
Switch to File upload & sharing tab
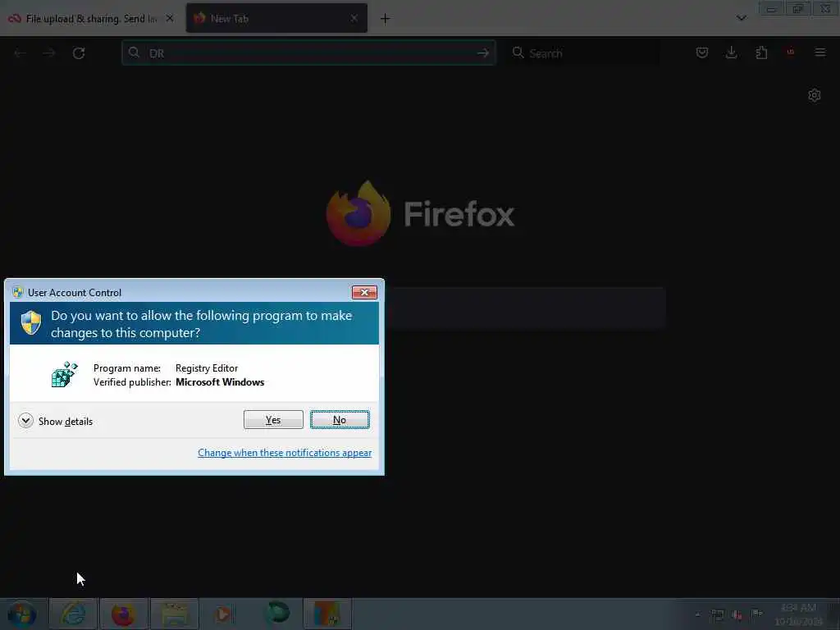tap(92, 19)
